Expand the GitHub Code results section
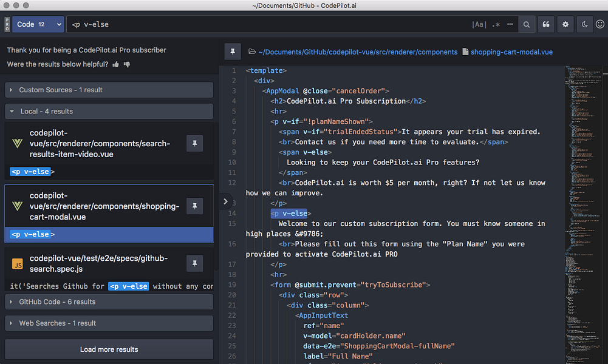Image resolution: width=608 pixels, height=364 pixels. [x=108, y=302]
